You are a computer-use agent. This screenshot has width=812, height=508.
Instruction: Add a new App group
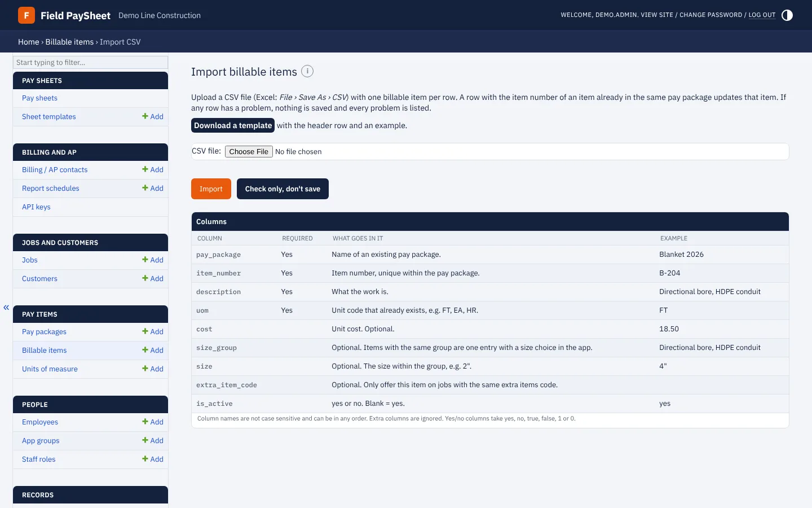(153, 441)
